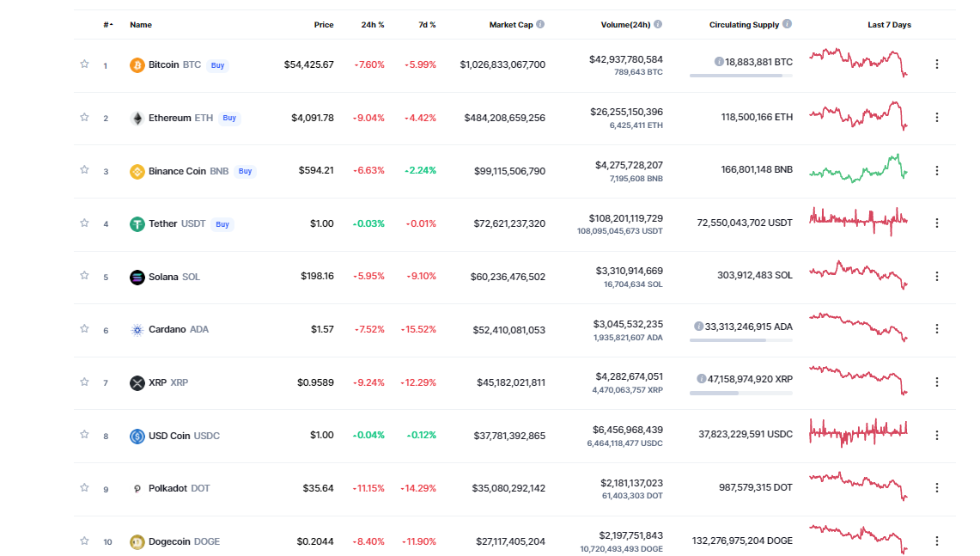Click Bitcoin market cap $1,026,833,067,700
This screenshot has width=980, height=556.
tap(502, 64)
